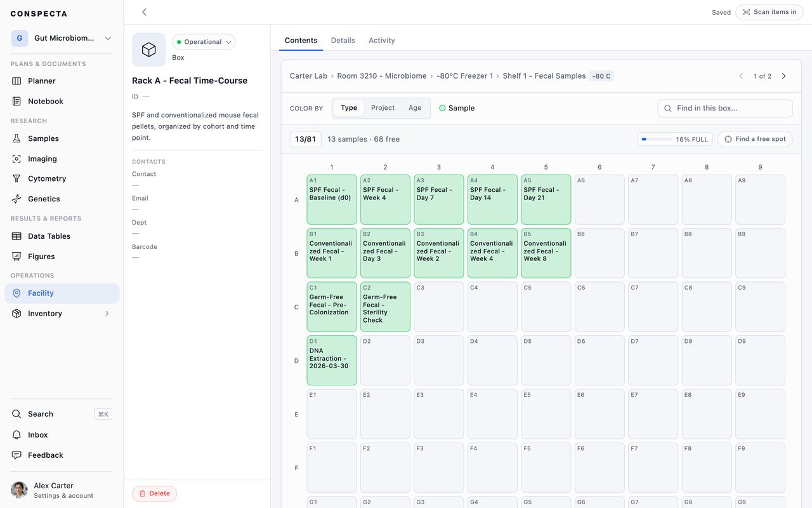Click the Search magnifier icon in sidebar
The image size is (812, 508).
[x=16, y=414]
